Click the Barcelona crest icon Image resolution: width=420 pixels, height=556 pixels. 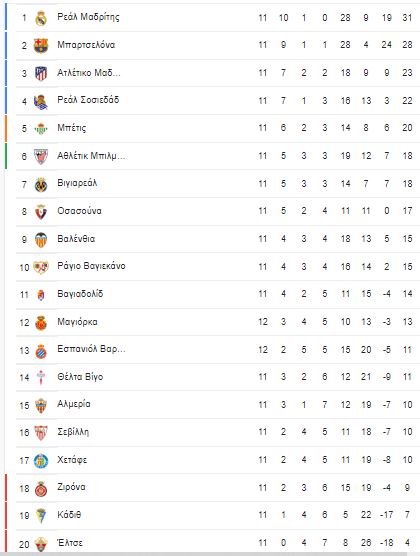[x=41, y=45]
